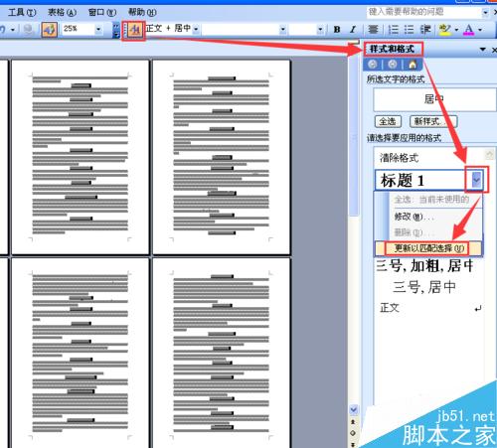Toggle Bold formatting button
The height and width of the screenshot is (448, 497).
coord(337,30)
